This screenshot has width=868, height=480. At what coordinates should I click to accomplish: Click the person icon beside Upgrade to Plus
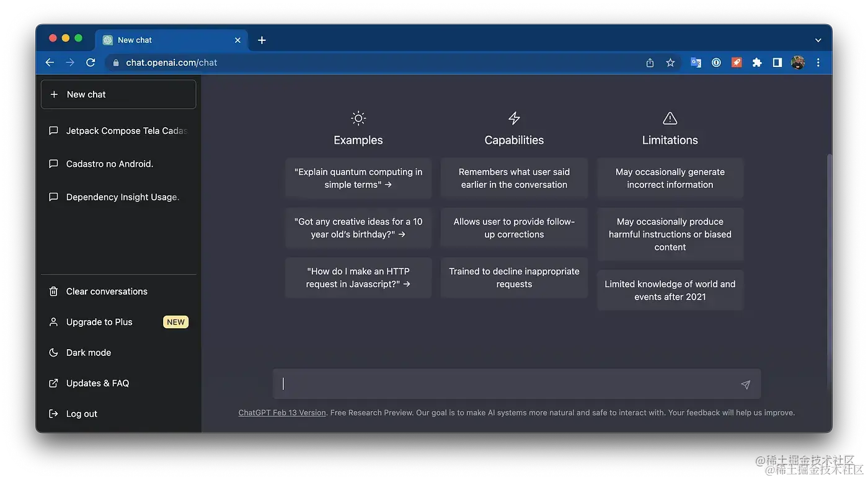pyautogui.click(x=53, y=322)
